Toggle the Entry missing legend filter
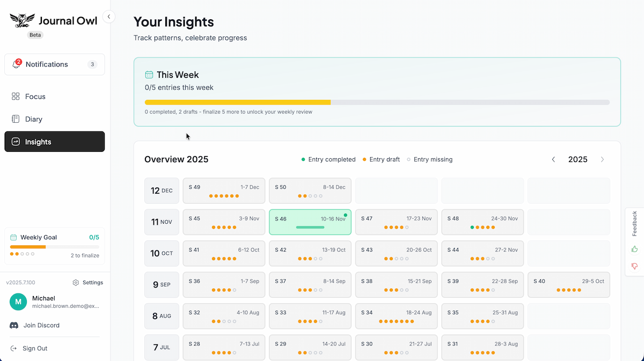 [429, 159]
